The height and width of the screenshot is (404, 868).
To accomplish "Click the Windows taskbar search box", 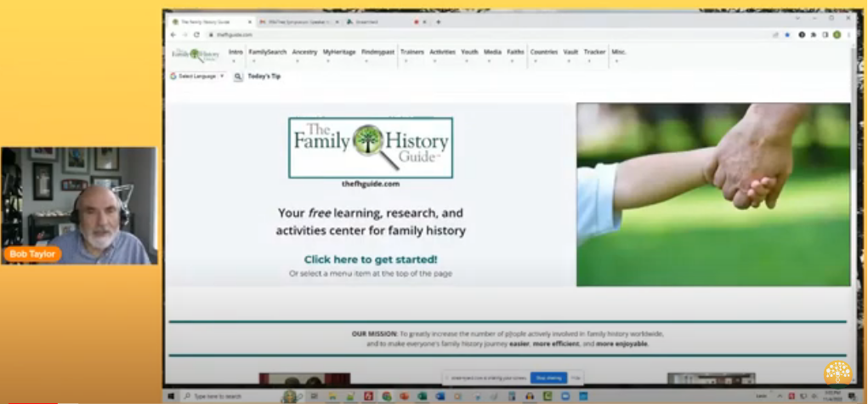I will click(x=230, y=396).
